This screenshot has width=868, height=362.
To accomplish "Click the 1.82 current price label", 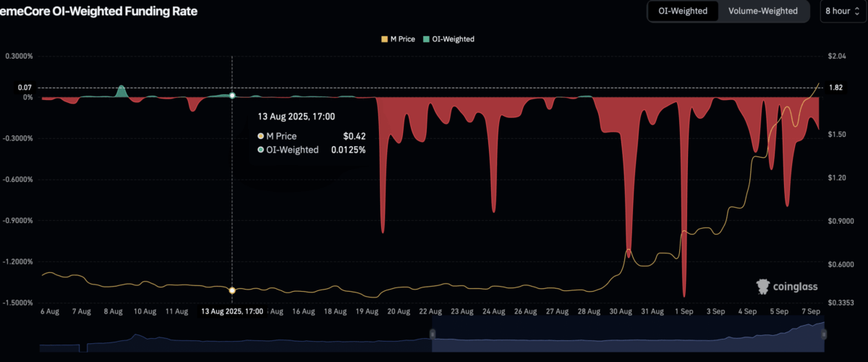I will (x=834, y=88).
